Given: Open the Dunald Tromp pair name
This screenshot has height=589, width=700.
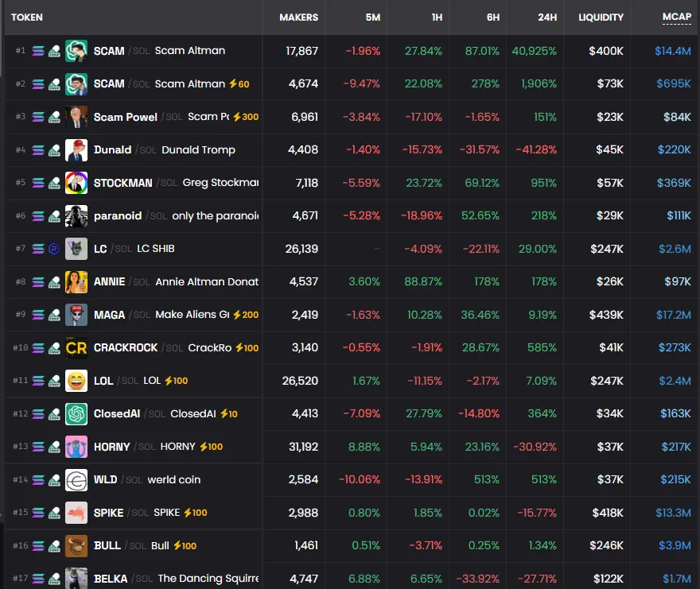Looking at the screenshot, I should pyautogui.click(x=198, y=150).
